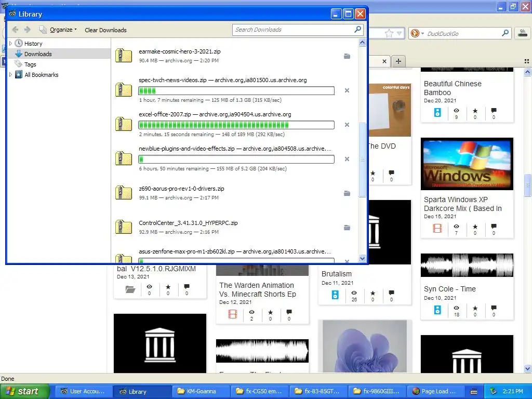Image resolution: width=532 pixels, height=399 pixels.
Task: Click zip icon of earmake-cosmic-hero-3-2021.zip
Action: 124,56
